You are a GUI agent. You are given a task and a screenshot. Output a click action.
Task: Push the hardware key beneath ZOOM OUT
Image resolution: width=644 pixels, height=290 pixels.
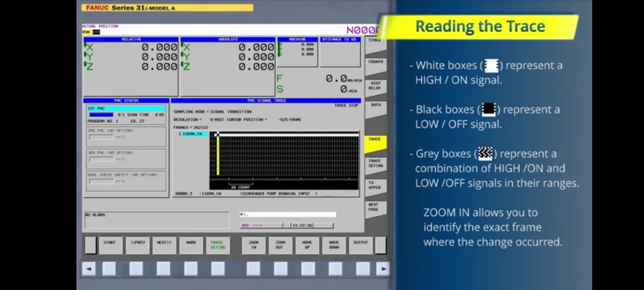point(281,269)
